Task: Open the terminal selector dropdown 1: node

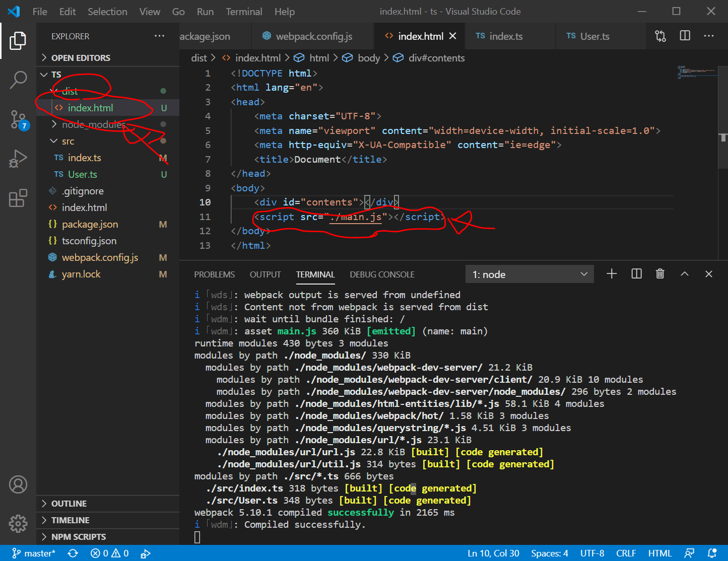Action: click(x=530, y=274)
